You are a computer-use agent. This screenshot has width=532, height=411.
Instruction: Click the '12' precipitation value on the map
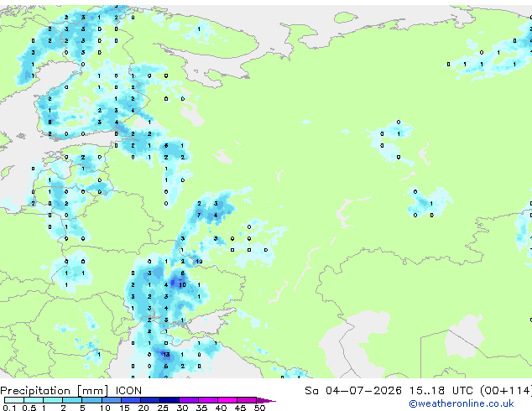point(199,261)
